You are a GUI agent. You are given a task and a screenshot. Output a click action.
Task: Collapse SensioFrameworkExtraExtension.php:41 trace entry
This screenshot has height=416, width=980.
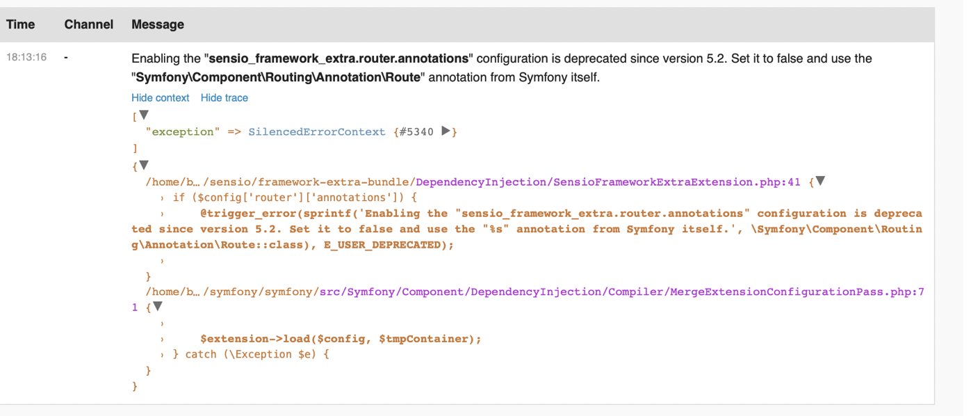pos(820,181)
